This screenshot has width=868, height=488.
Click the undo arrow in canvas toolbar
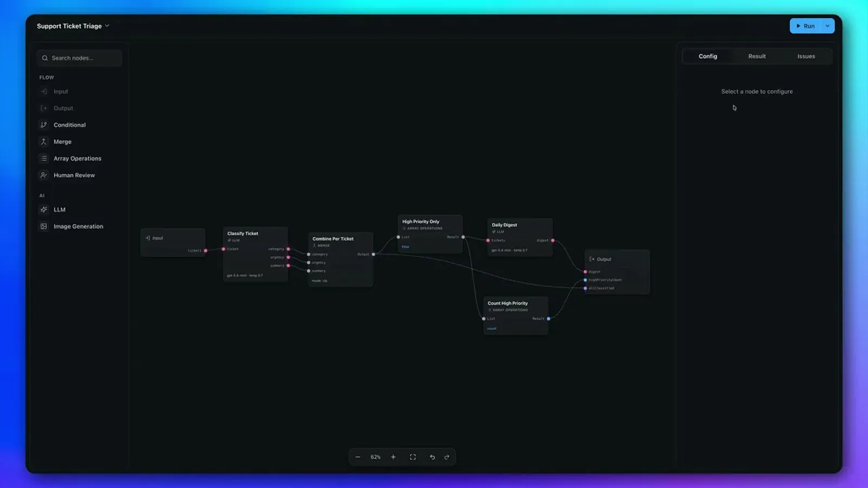pos(432,457)
